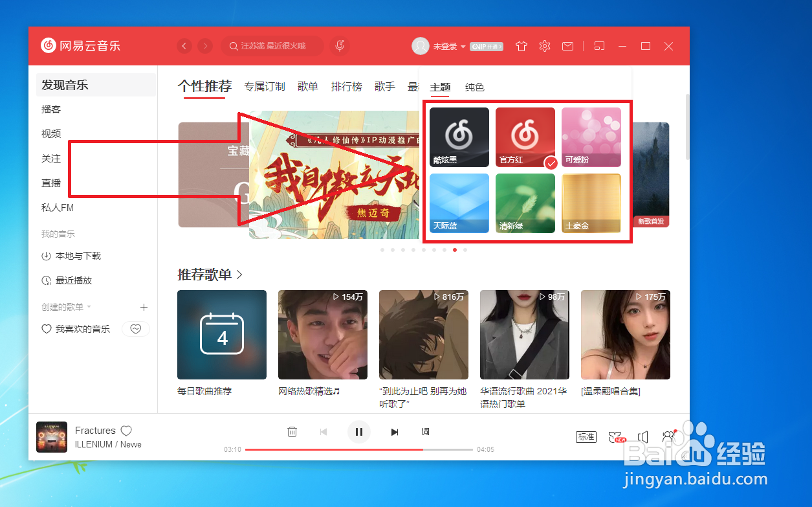Collapse the 创建的歌单 section
This screenshot has height=507, width=812.
tap(66, 307)
